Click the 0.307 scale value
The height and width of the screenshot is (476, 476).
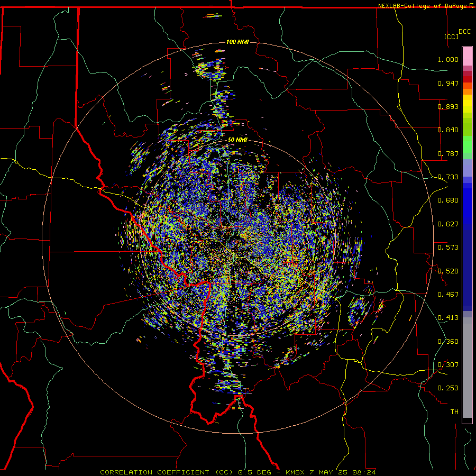[x=448, y=365]
